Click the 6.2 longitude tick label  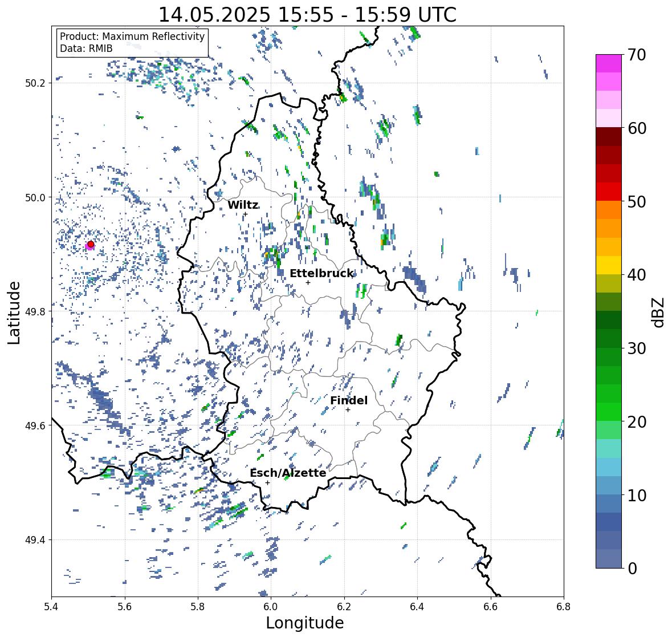tap(344, 607)
